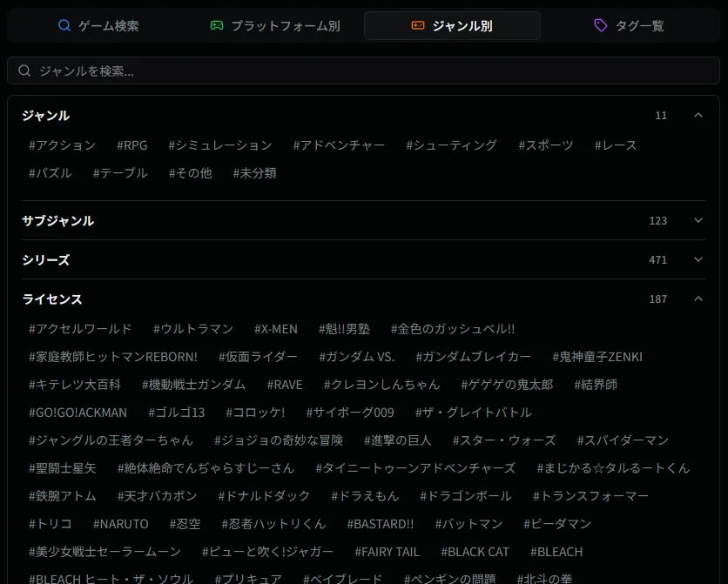
Task: Open the #NARUTO license tag
Action: pyautogui.click(x=121, y=523)
